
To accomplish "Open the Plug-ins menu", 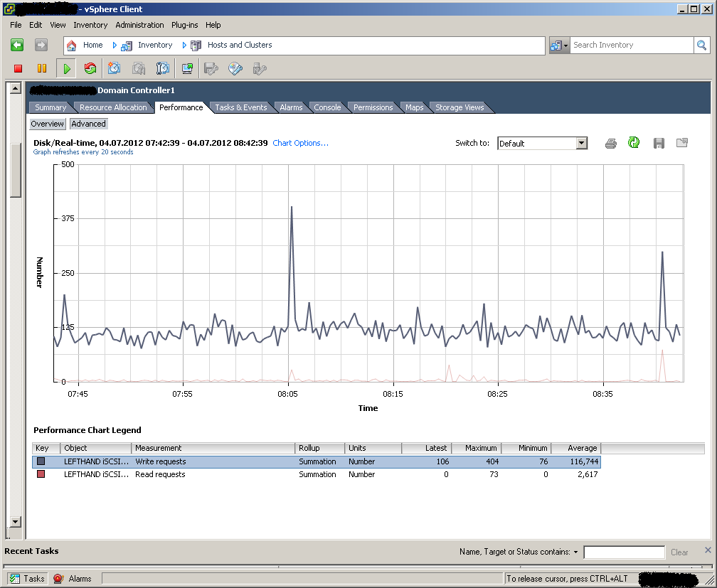I will click(185, 25).
